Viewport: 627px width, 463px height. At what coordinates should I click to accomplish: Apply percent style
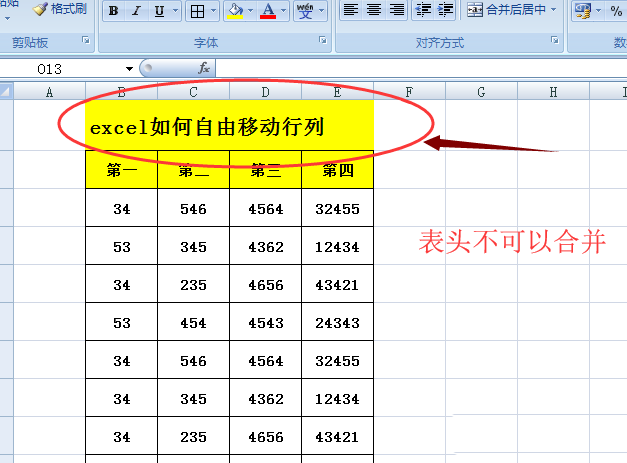click(616, 11)
